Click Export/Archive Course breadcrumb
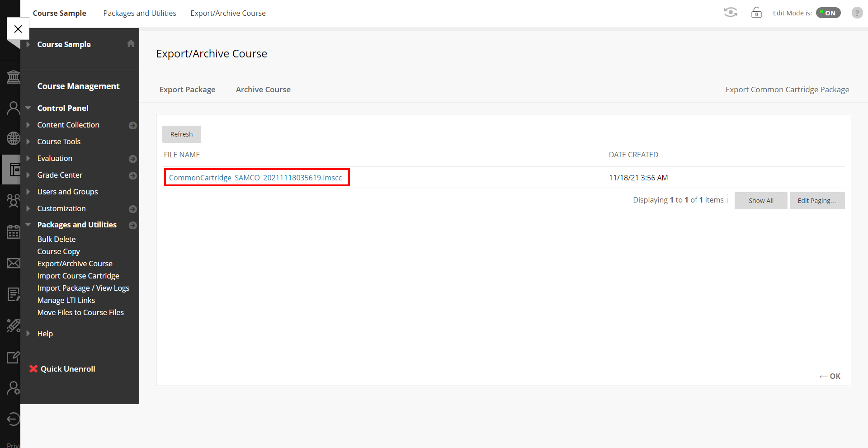The height and width of the screenshot is (448, 868). [228, 13]
